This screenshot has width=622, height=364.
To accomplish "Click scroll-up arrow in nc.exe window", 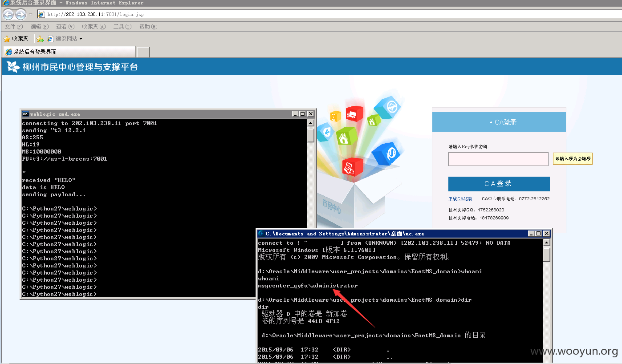I will pyautogui.click(x=547, y=243).
